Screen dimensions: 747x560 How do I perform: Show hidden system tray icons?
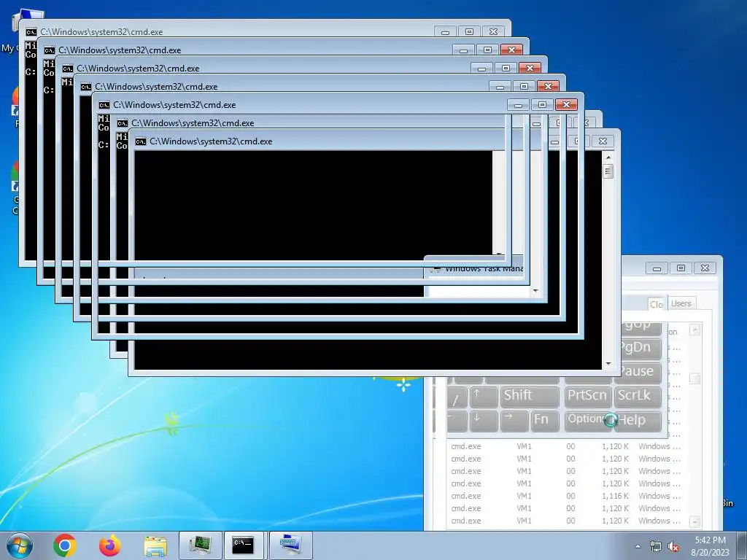(x=638, y=546)
